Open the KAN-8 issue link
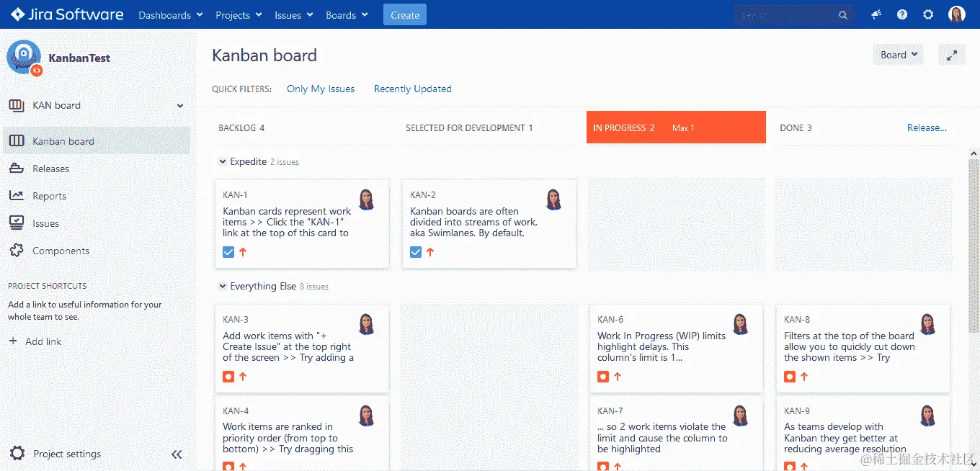This screenshot has width=980, height=471. pos(797,320)
